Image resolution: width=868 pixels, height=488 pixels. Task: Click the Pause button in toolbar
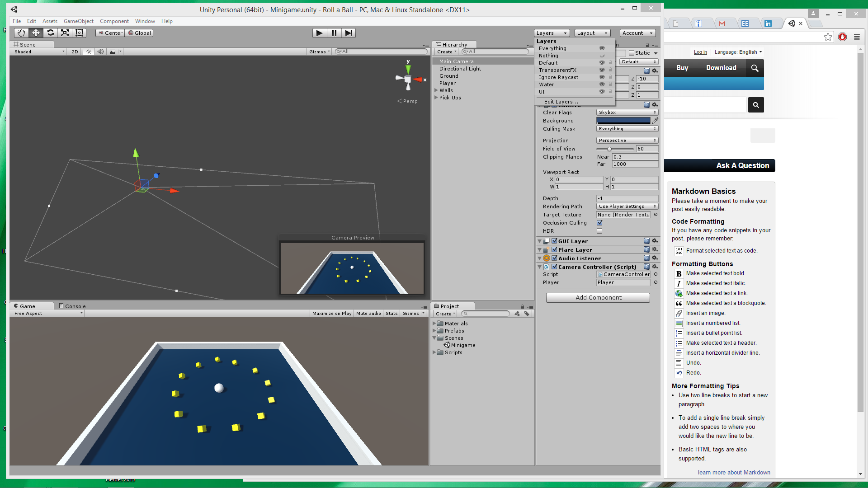click(x=333, y=33)
